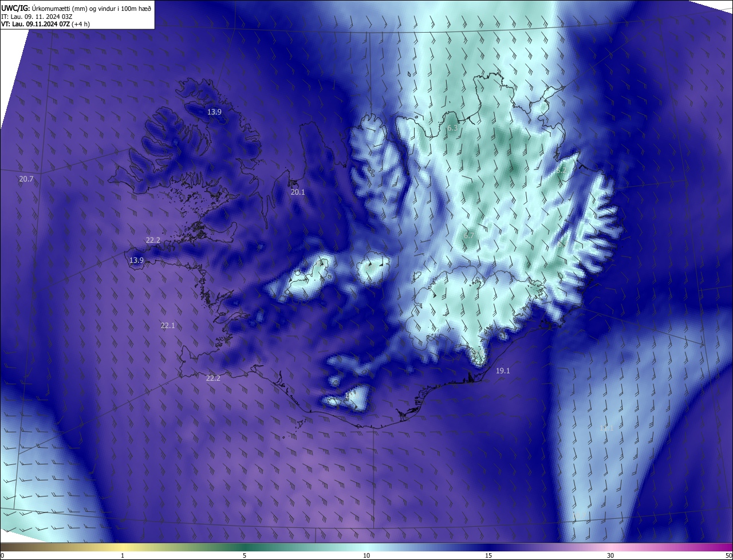Click the 50 tick on the color scale
The height and width of the screenshot is (560, 733).
tap(728, 555)
